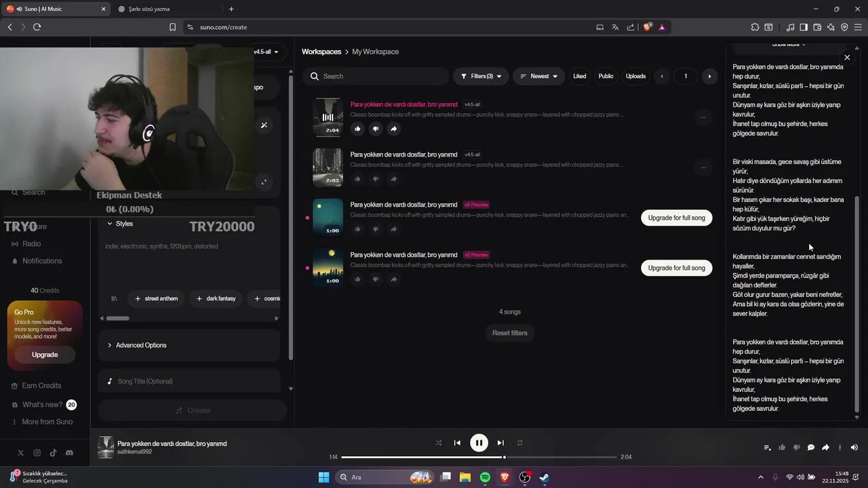Share the first song, duration 2:04
868x488 pixels.
[393, 129]
